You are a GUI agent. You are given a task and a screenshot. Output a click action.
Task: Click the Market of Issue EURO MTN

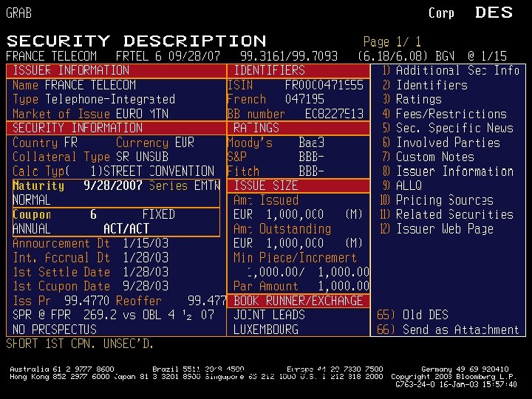click(x=91, y=114)
